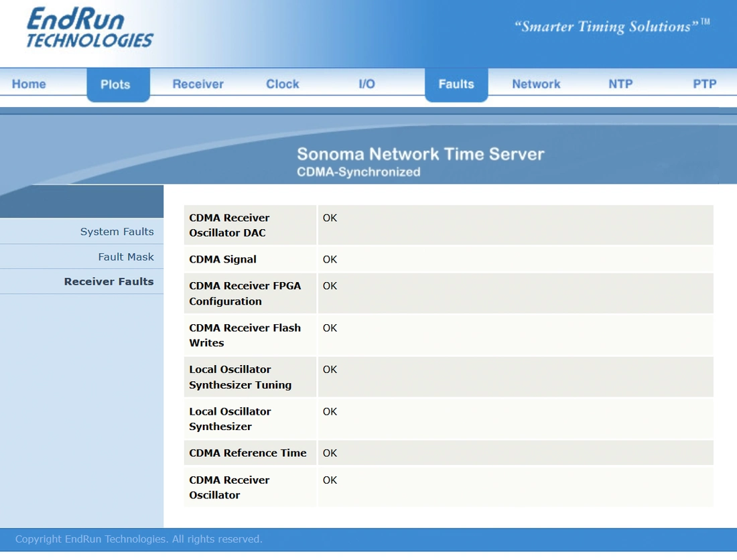Screen dimensions: 737x560
Task: Click OK status for CDMA Receiver Flash Writes
Action: (x=330, y=328)
